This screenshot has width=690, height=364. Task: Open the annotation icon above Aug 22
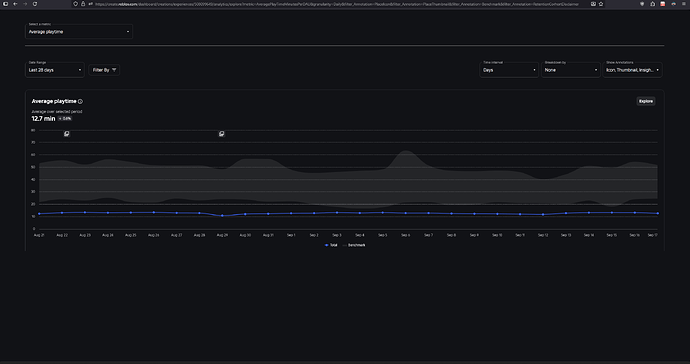66,134
